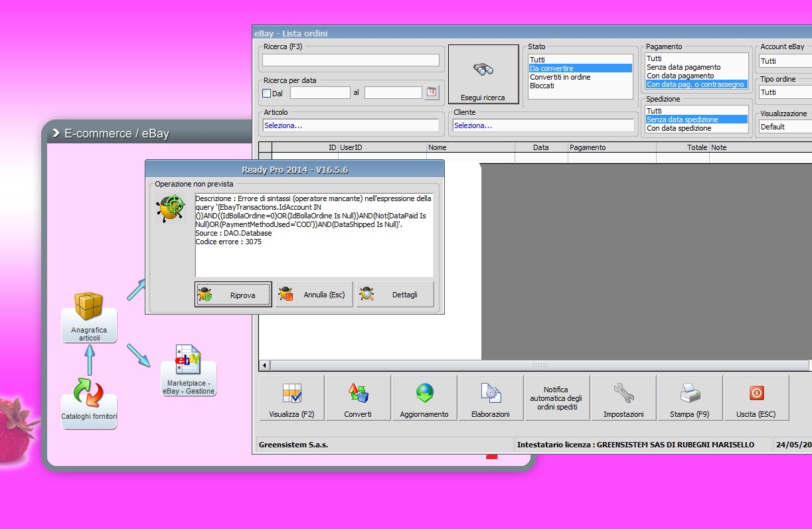Select Senza data spedizione option
Viewport: 812px width, 529px height.
[x=696, y=119]
